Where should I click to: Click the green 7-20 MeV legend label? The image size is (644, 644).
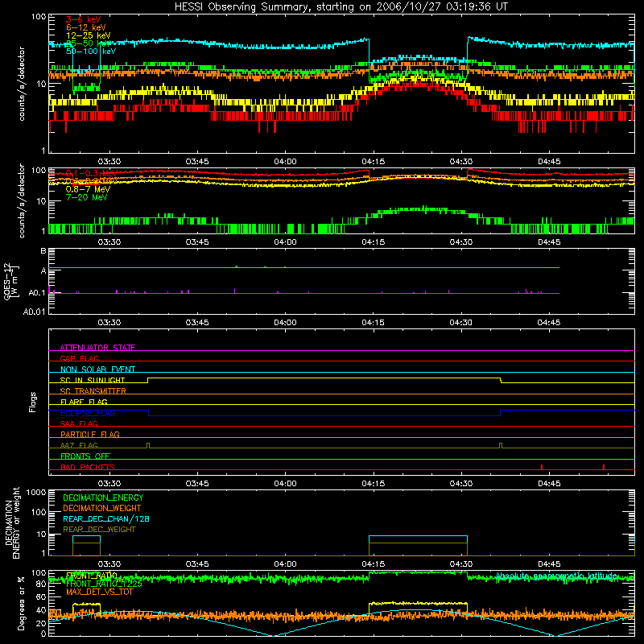pyautogui.click(x=86, y=197)
